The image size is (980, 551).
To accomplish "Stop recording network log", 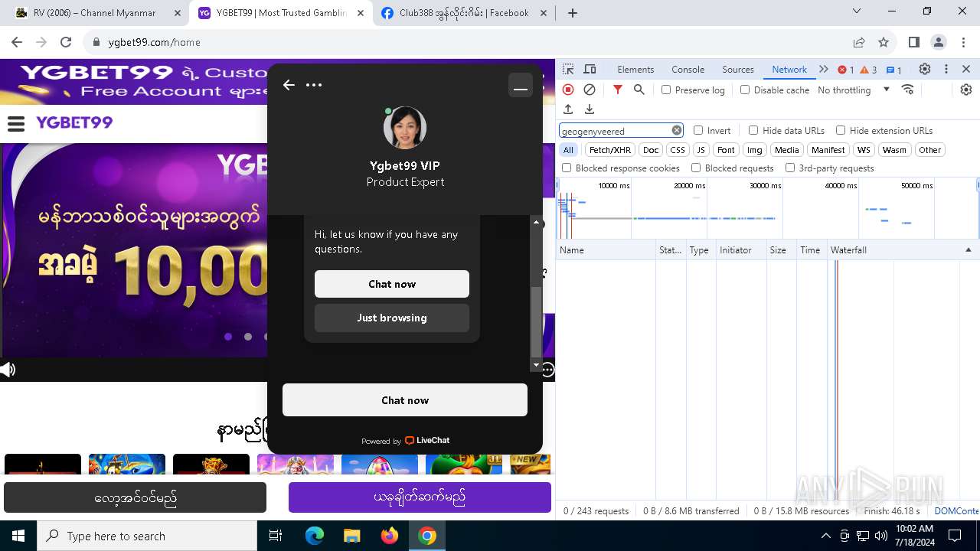I will coord(568,90).
